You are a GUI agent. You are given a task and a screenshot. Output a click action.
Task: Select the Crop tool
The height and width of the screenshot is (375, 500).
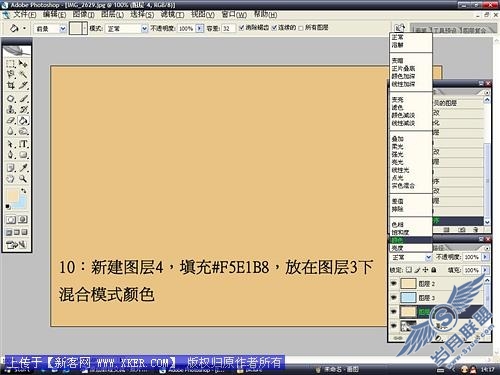pyautogui.click(x=11, y=85)
